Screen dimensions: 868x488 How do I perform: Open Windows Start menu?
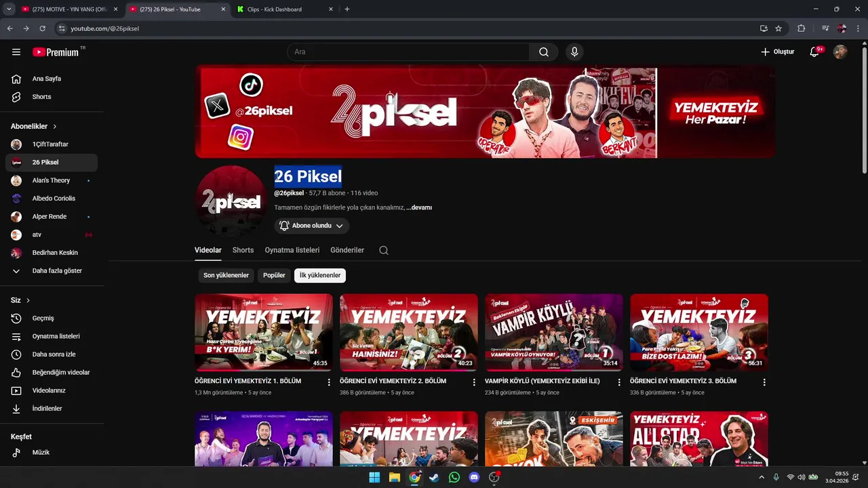click(374, 477)
